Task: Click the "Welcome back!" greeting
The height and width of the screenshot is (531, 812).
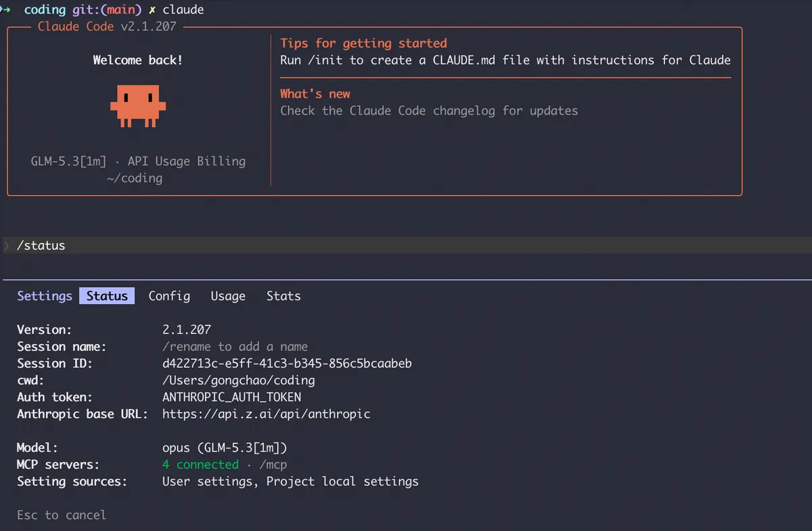Action: [x=138, y=60]
